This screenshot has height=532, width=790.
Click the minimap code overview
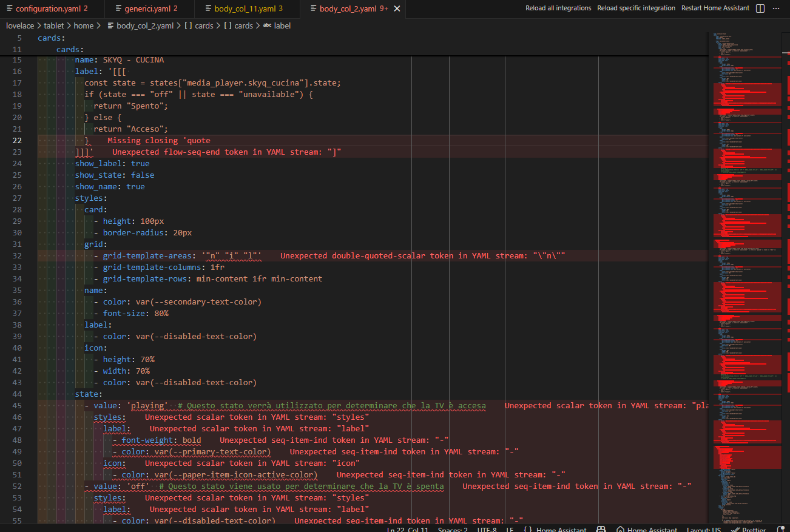pos(748,243)
